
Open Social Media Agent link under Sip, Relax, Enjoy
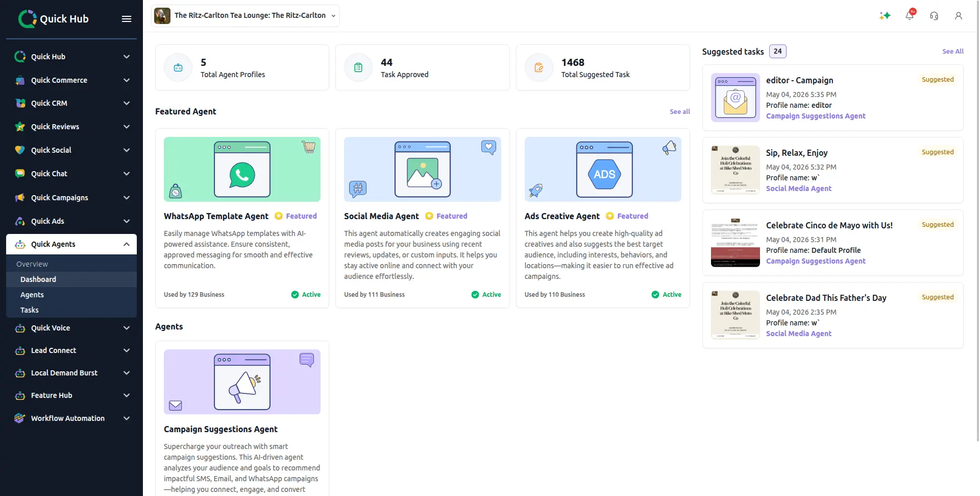point(799,188)
